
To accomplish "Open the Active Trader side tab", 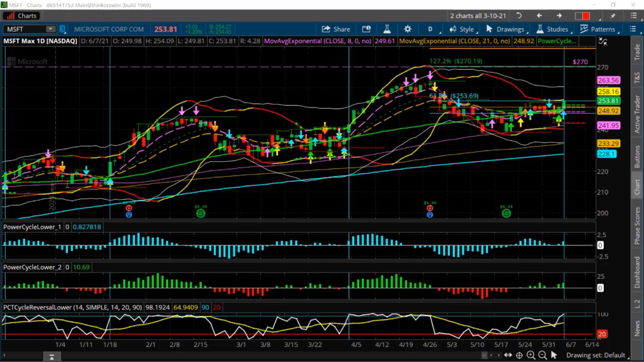I will coord(637,114).
